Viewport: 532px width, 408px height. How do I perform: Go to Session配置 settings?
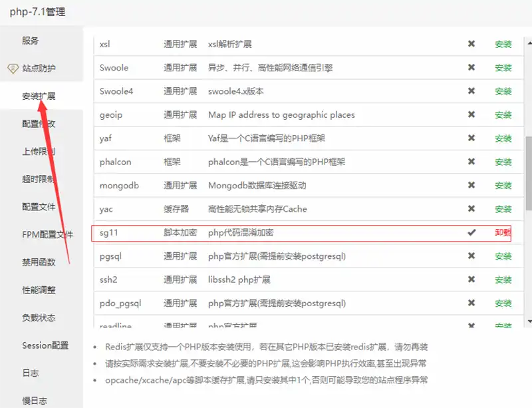coord(45,345)
